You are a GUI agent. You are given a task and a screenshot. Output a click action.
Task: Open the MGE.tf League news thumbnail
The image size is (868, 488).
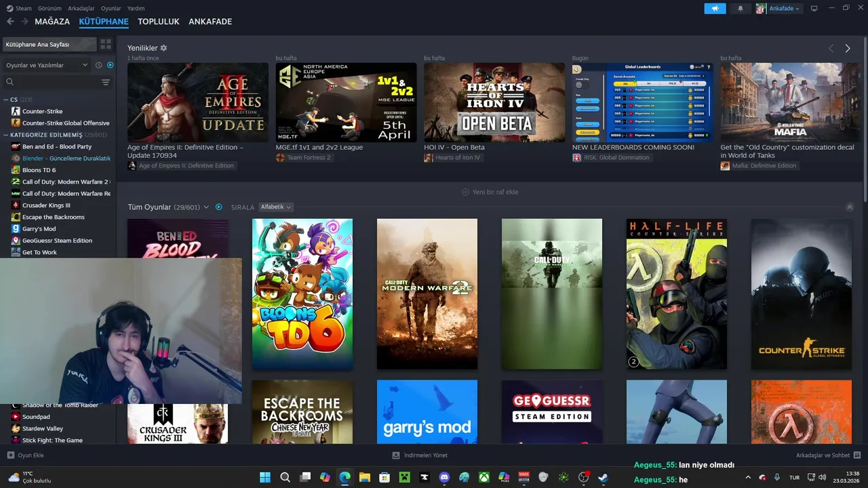coord(346,102)
